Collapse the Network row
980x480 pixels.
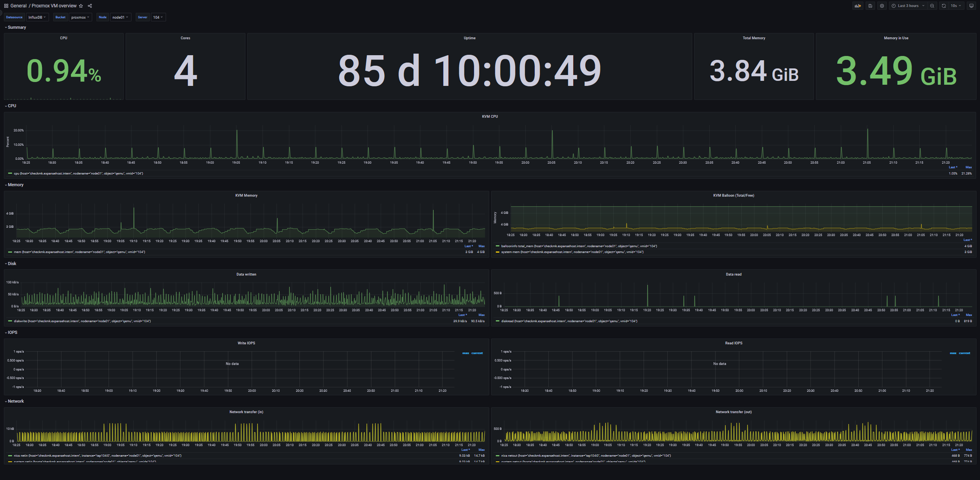(x=16, y=401)
